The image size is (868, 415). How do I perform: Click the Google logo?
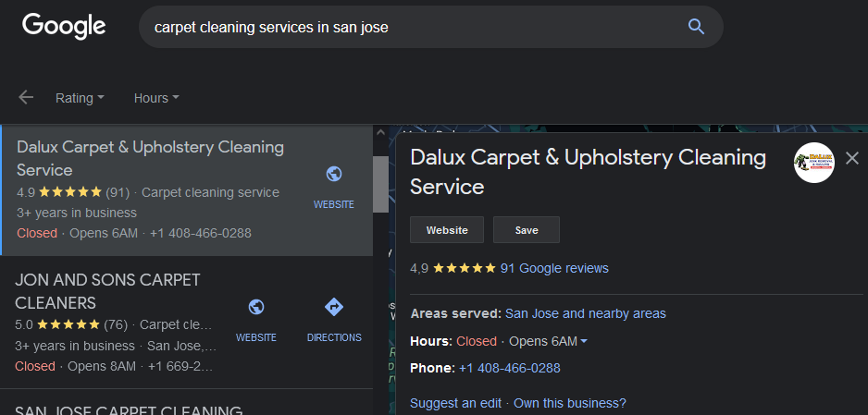pos(64,26)
